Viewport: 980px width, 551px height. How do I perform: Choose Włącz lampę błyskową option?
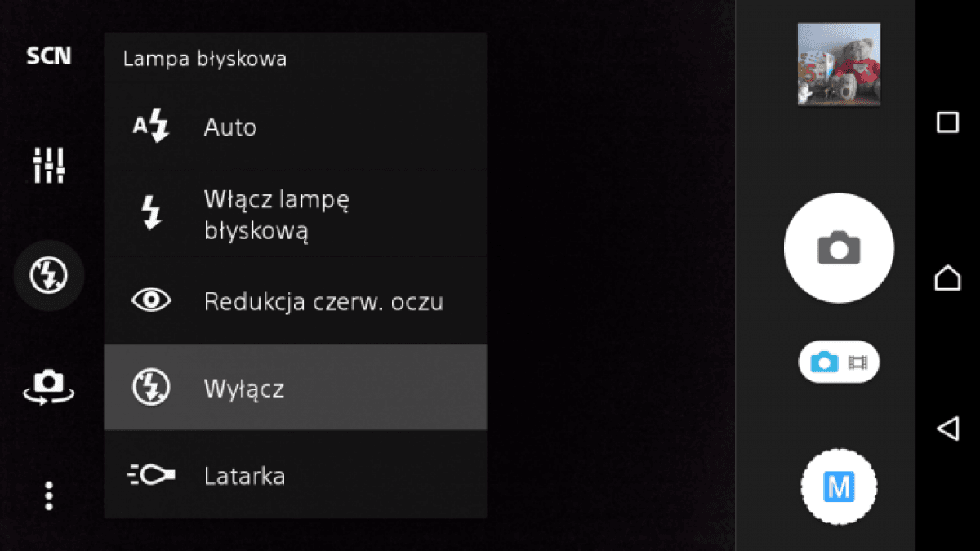point(296,214)
